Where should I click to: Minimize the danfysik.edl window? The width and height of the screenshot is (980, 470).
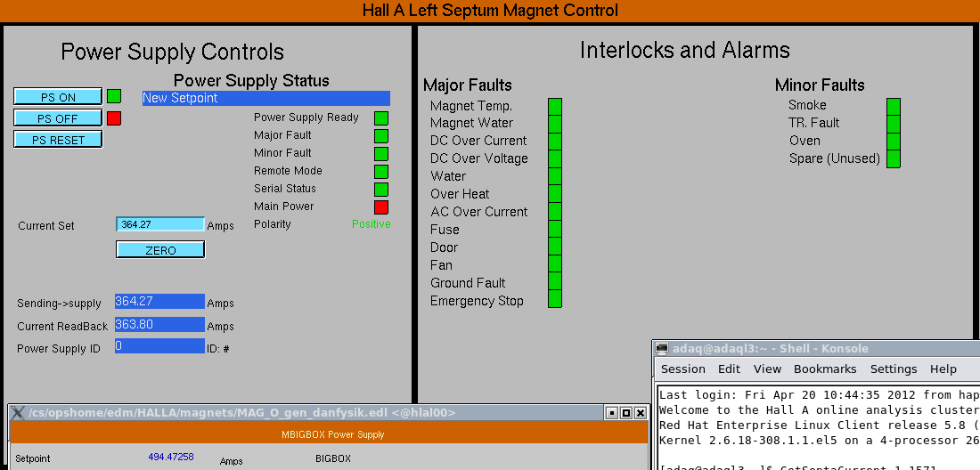612,412
